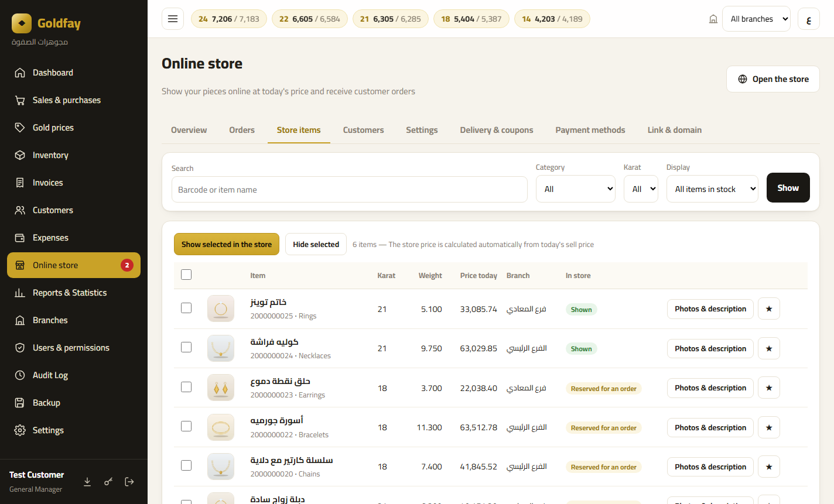Click the Settings gear icon in sidebar
The image size is (834, 504).
coord(20,430)
